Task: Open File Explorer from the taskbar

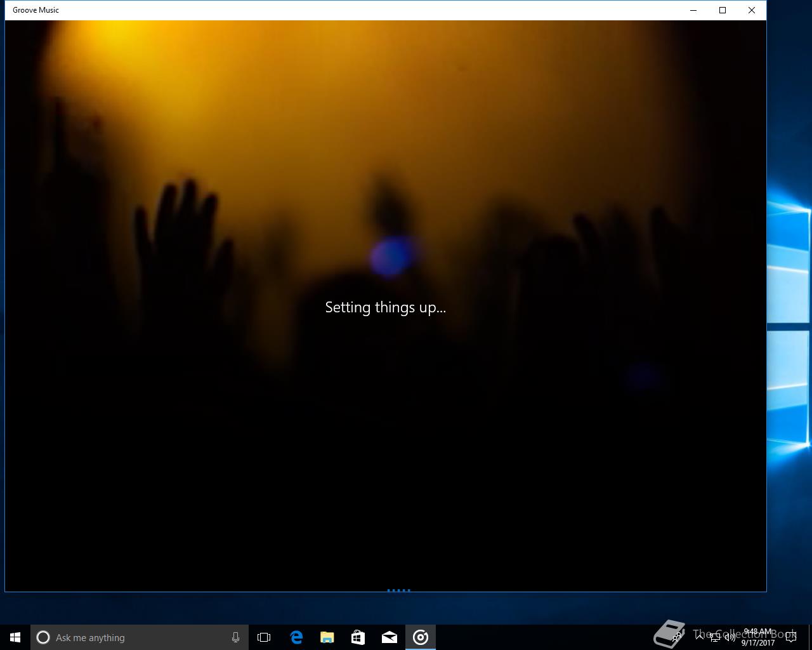Action: [x=327, y=637]
